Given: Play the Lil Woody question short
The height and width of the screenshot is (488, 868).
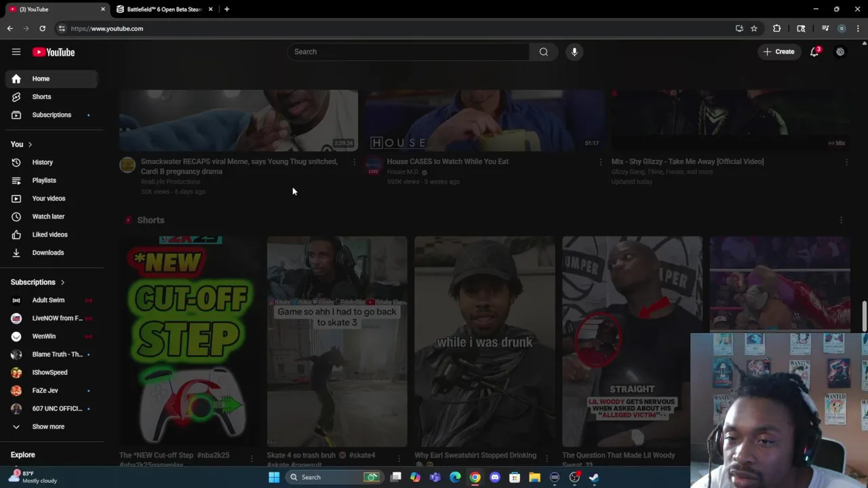Looking at the screenshot, I should (x=632, y=341).
